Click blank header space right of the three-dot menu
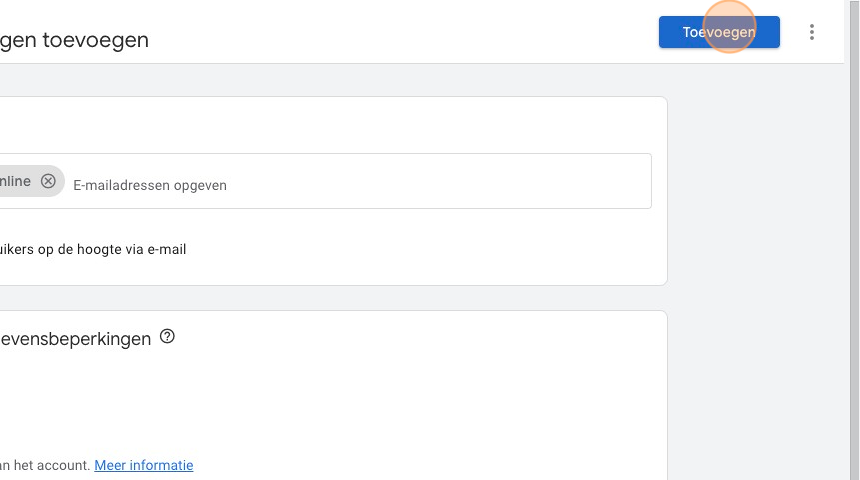 (x=836, y=32)
